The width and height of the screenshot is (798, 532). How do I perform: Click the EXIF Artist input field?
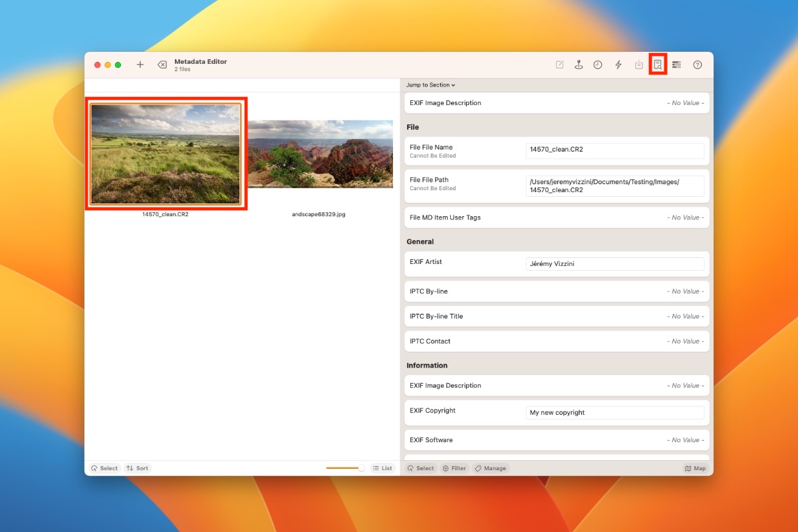pyautogui.click(x=614, y=264)
